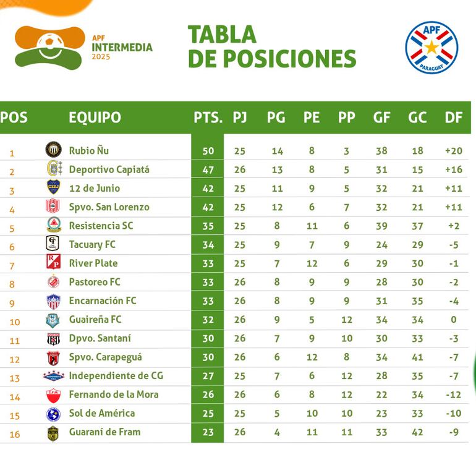Viewport: 476px width, 452px height.
Task: Select the DF column header
Action: [454, 117]
